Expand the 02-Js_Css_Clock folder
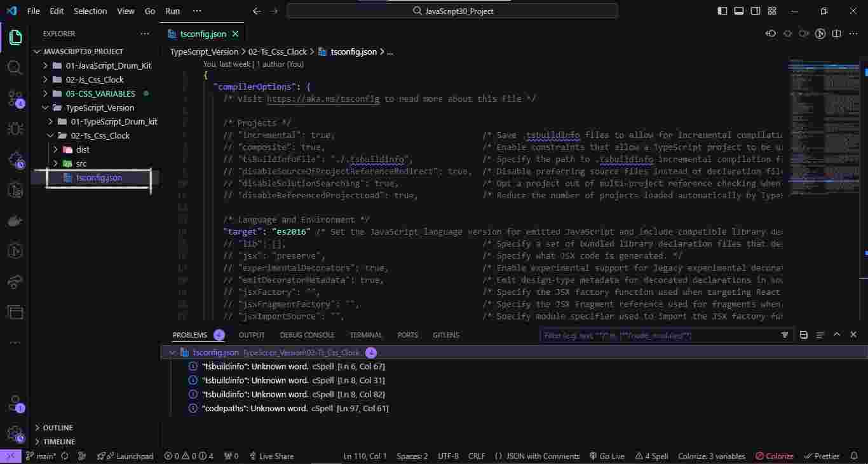The image size is (868, 464). (x=95, y=79)
